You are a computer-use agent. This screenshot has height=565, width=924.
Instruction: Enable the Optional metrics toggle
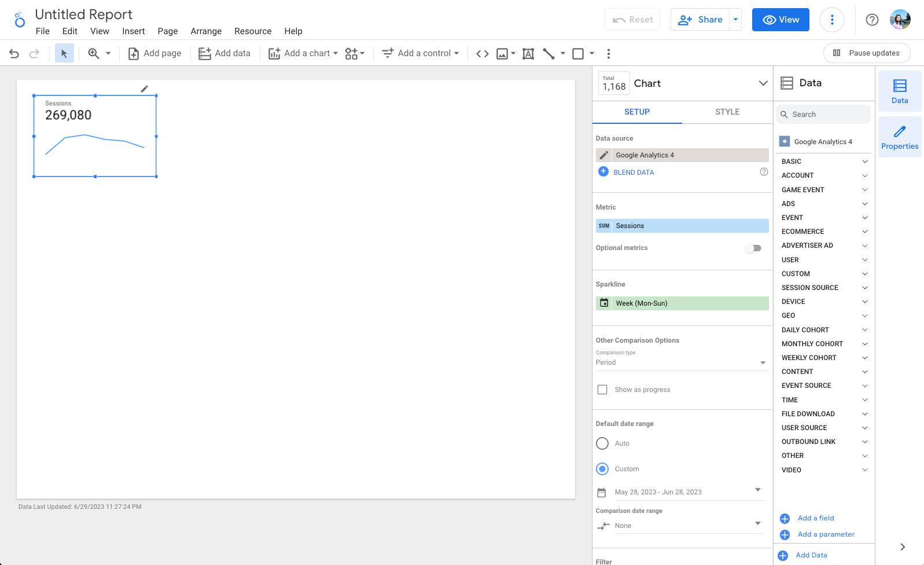pos(753,248)
